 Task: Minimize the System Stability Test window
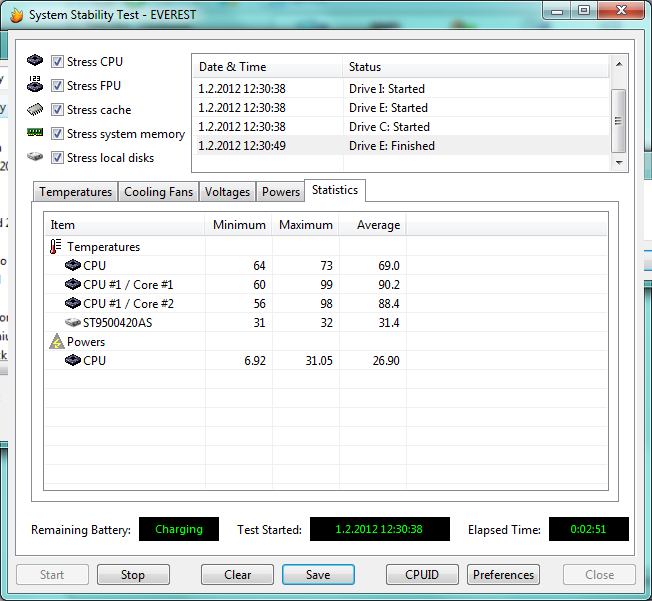coord(557,10)
